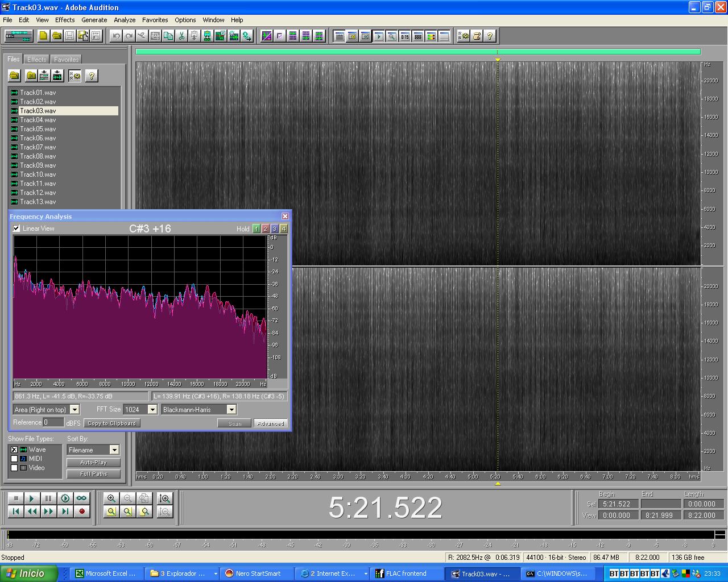Enable the MIDI file type checkbox

pyautogui.click(x=14, y=459)
